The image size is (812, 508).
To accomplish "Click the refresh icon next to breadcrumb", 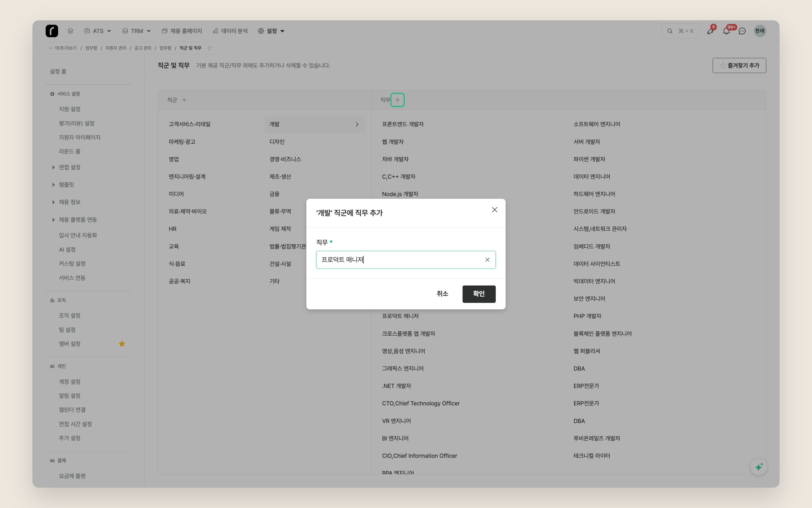I will (210, 48).
